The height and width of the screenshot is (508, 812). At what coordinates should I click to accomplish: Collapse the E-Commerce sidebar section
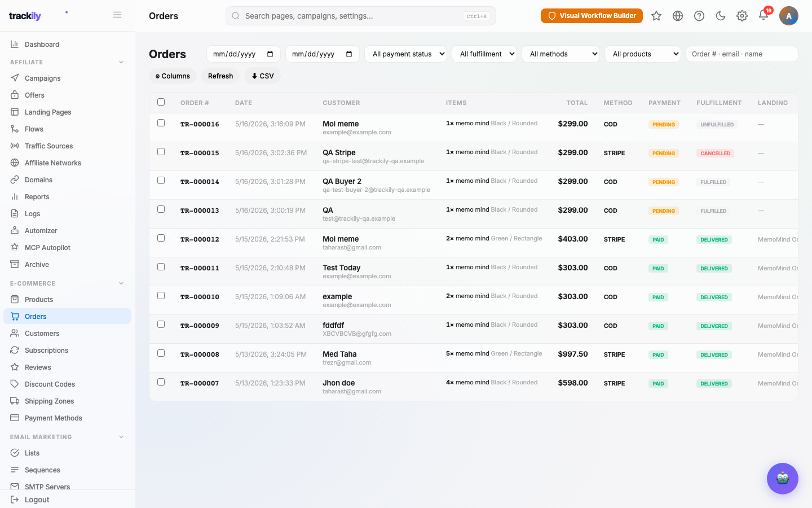[x=121, y=283]
